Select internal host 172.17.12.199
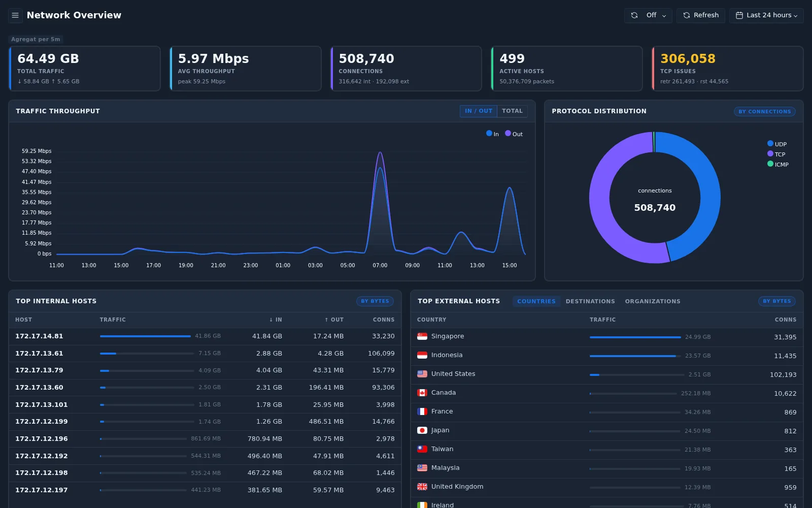The height and width of the screenshot is (508, 812). coord(42,422)
